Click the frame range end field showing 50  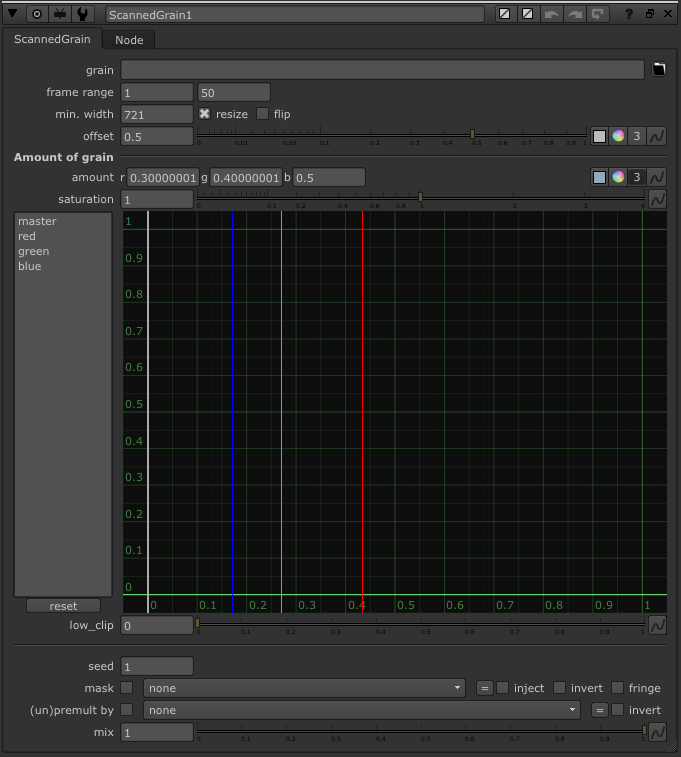click(234, 92)
